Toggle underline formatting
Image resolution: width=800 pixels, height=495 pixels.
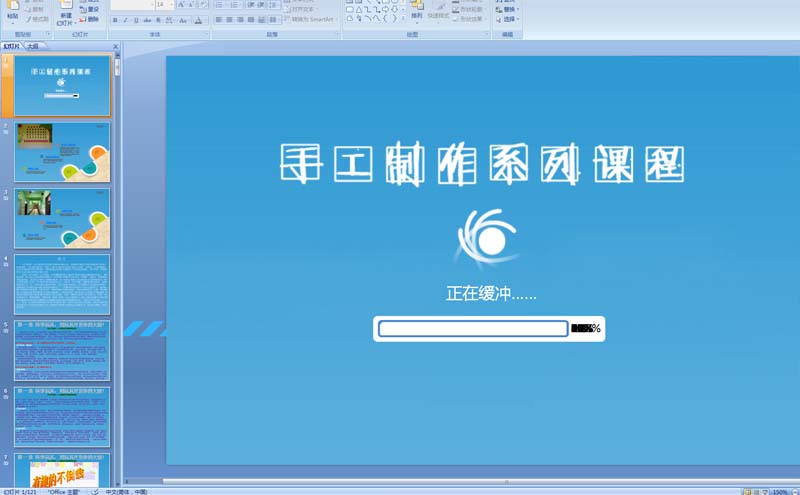pos(136,20)
